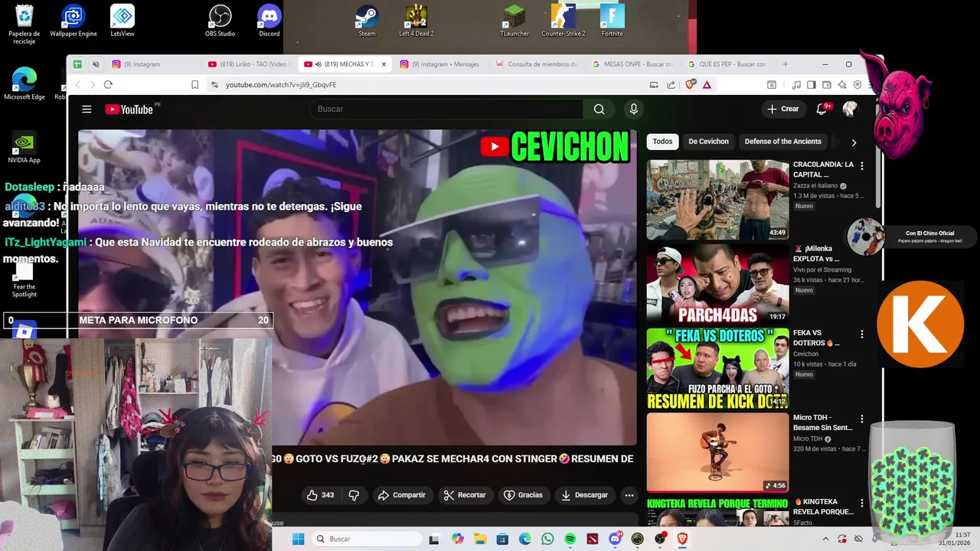The image size is (980, 551).
Task: Open options menu for Micro TDH video
Action: [862, 419]
